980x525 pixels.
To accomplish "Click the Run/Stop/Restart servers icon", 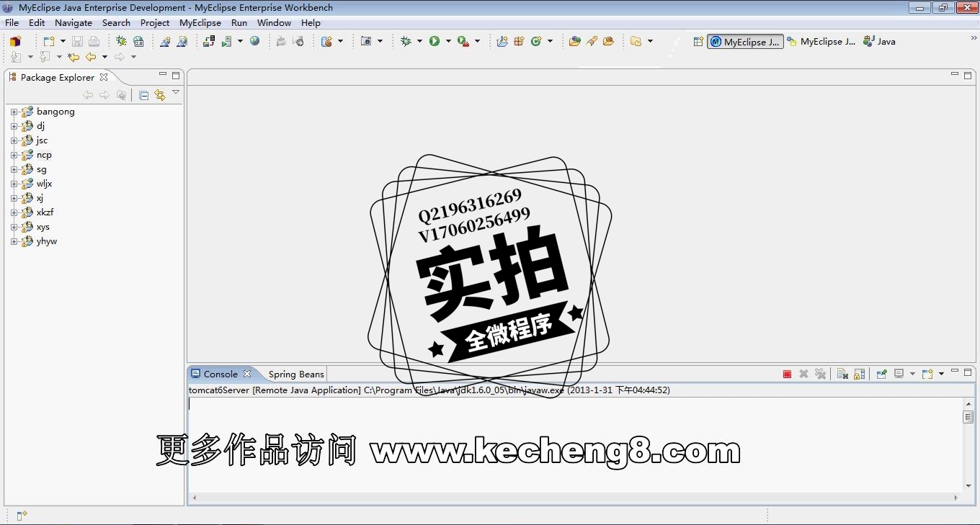I will click(x=227, y=42).
